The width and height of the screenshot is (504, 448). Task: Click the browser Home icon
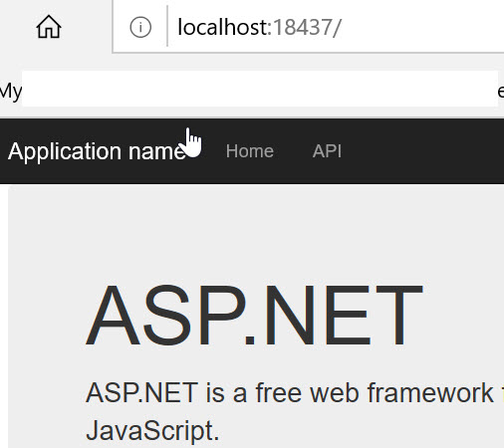pos(49,27)
